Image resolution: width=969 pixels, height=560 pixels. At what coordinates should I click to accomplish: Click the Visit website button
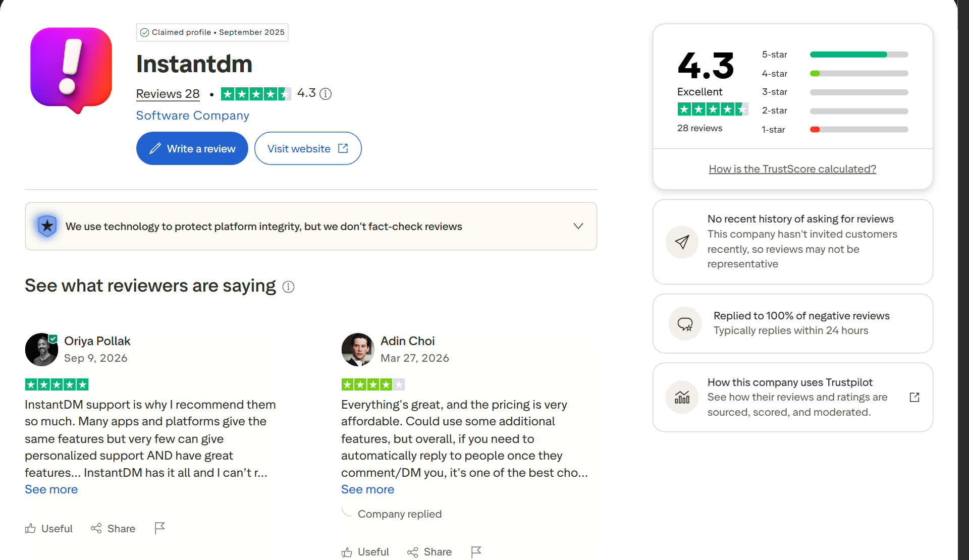click(x=308, y=148)
